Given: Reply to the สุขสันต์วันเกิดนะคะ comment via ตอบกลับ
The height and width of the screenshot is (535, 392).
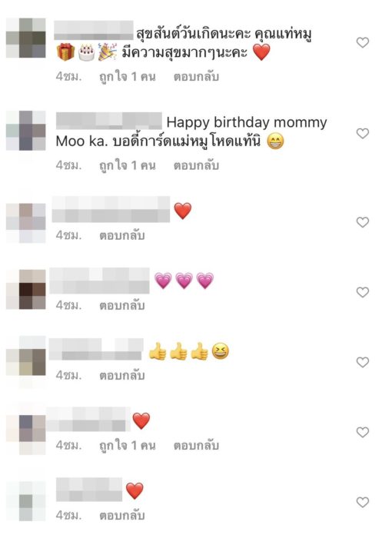Looking at the screenshot, I should [x=196, y=77].
